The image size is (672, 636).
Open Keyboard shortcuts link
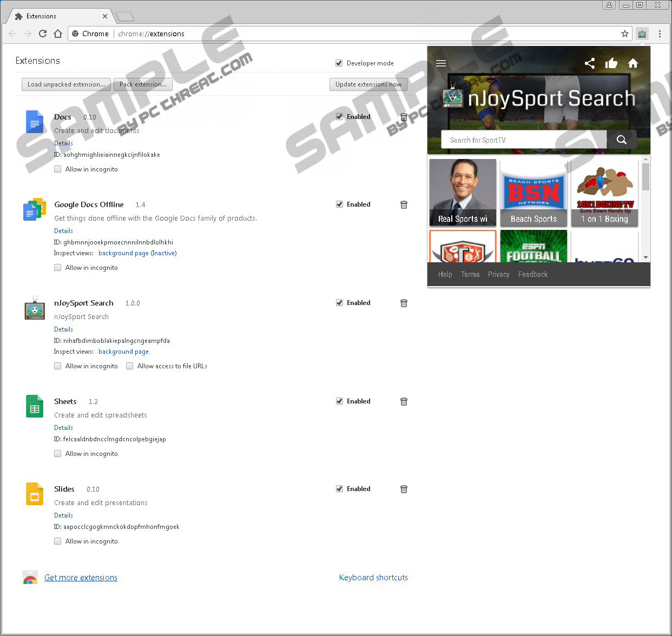(x=373, y=578)
